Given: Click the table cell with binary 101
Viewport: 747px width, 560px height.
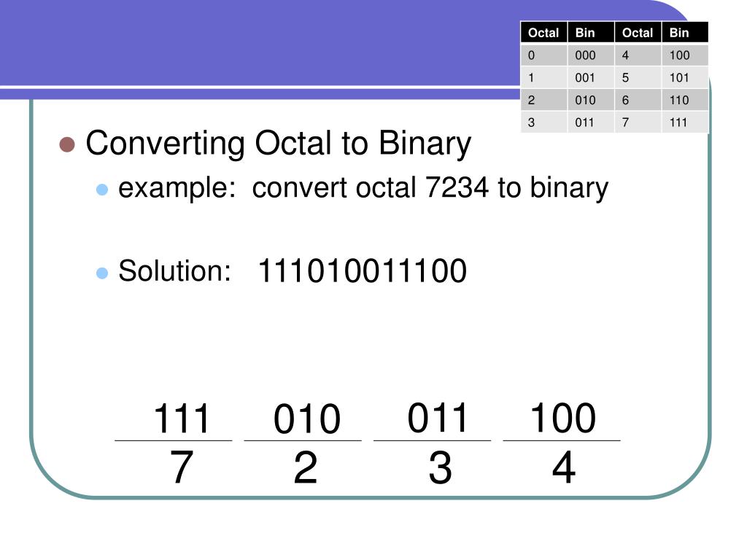Looking at the screenshot, I should coord(685,77).
